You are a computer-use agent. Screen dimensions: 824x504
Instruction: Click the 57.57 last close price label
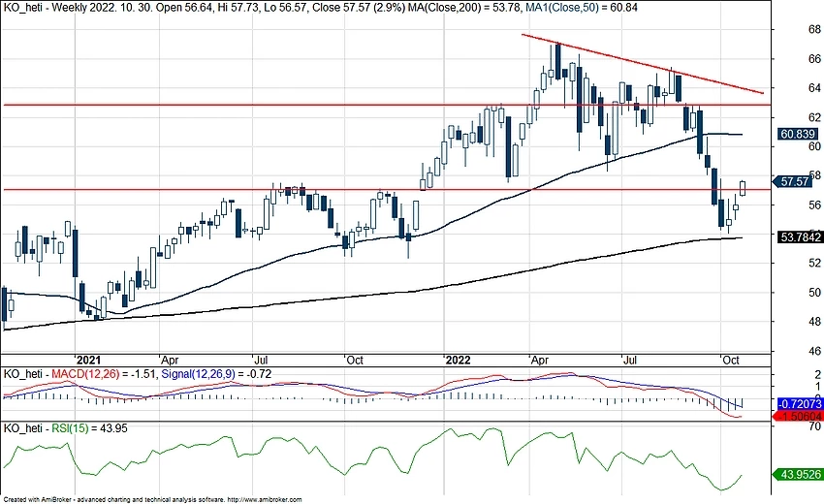pos(795,181)
